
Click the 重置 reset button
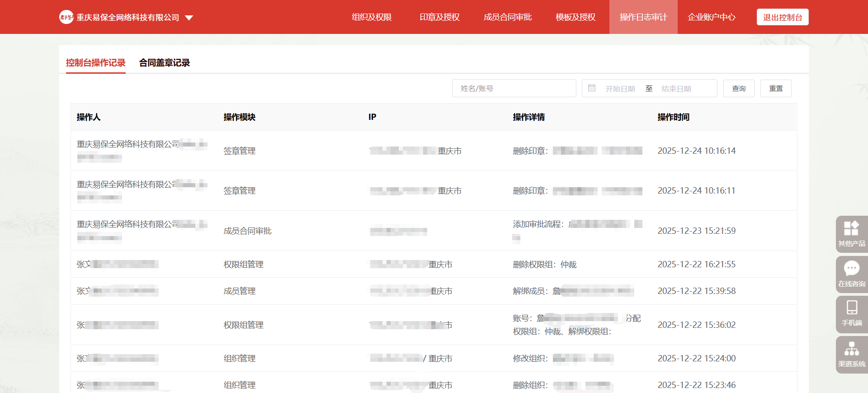(776, 88)
